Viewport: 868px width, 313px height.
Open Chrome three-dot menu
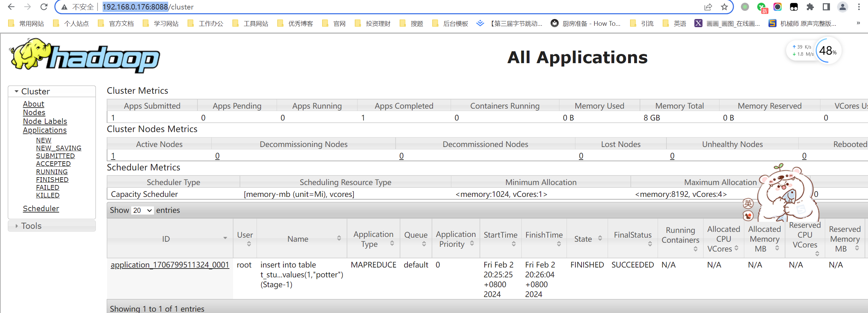(859, 7)
